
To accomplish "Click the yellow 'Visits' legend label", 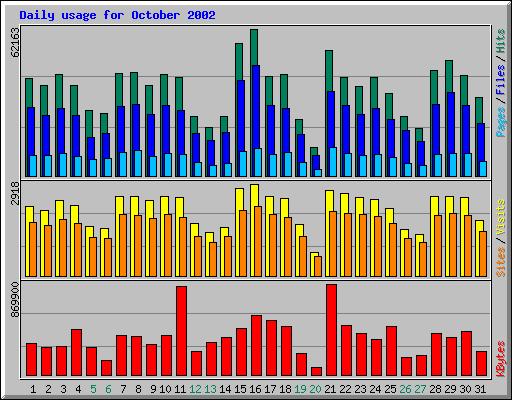I will (501, 217).
